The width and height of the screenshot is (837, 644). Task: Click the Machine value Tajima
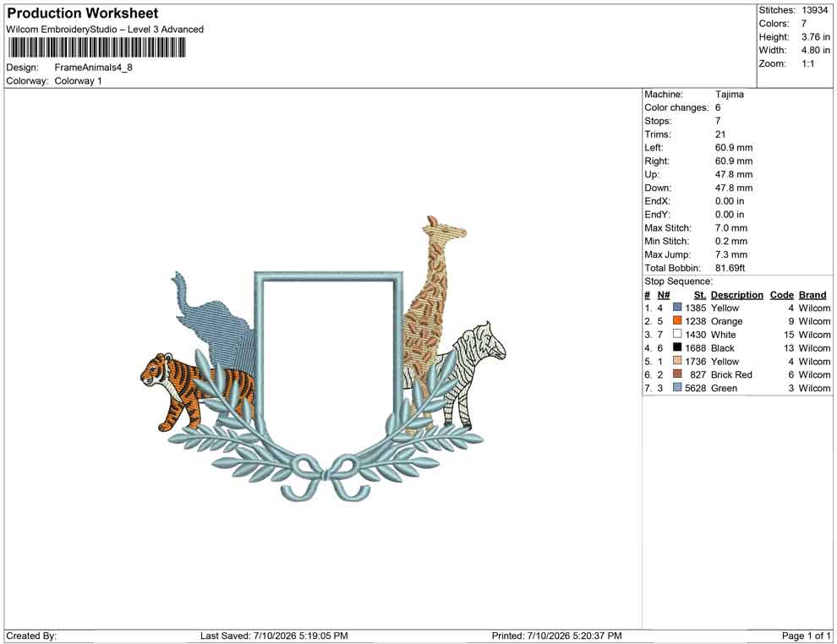[x=729, y=94]
